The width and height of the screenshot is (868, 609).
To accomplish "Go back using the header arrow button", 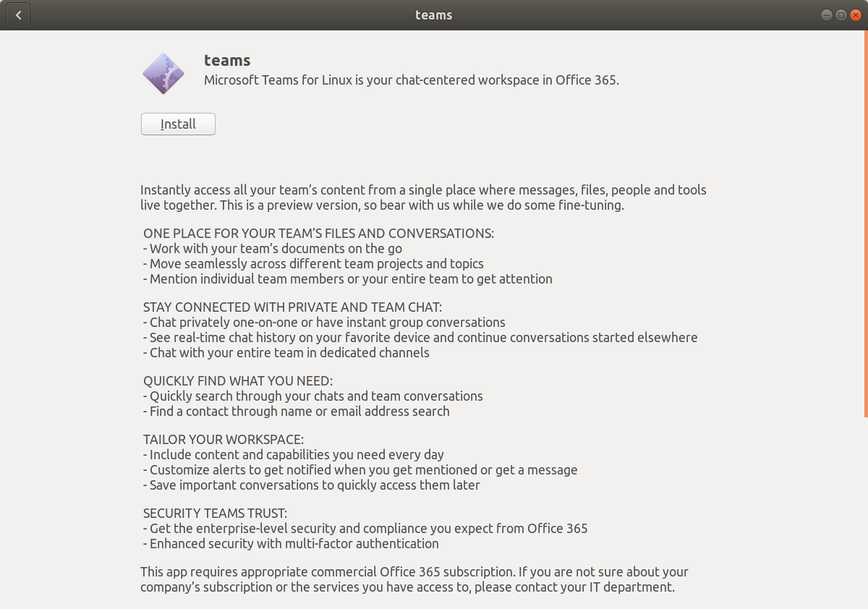I will pos(18,15).
